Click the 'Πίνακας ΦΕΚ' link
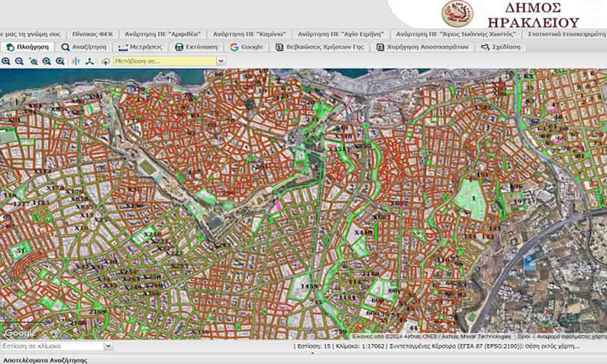 click(x=93, y=34)
